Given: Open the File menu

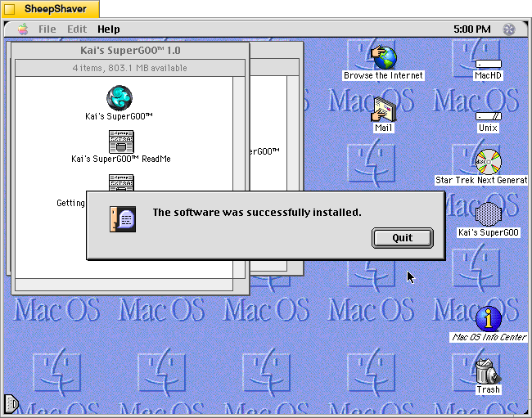Looking at the screenshot, I should (x=47, y=29).
